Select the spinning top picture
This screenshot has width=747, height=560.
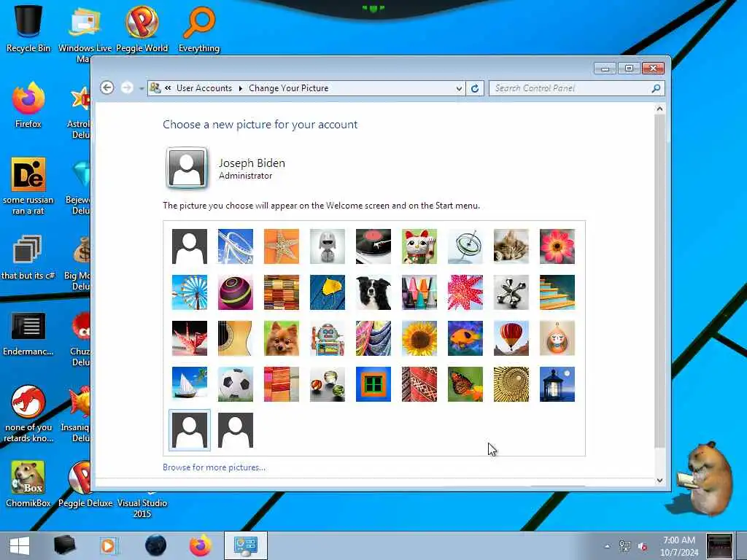(x=465, y=246)
